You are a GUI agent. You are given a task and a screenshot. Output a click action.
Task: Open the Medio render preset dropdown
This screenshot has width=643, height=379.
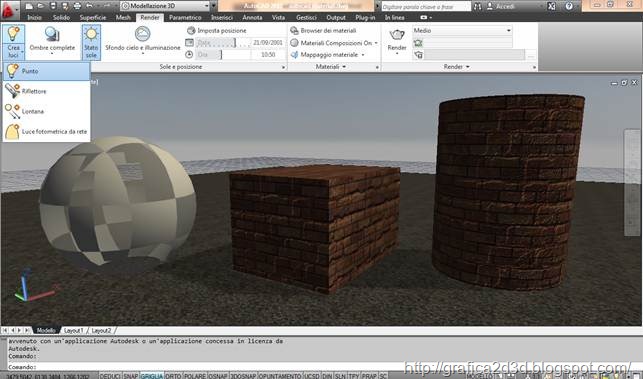(462, 30)
